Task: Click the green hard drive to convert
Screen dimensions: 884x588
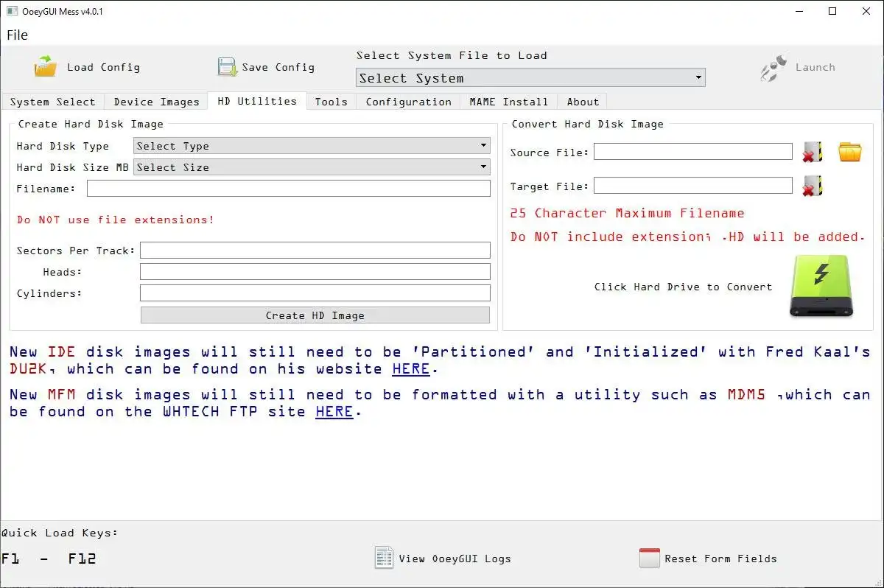Action: [x=821, y=287]
